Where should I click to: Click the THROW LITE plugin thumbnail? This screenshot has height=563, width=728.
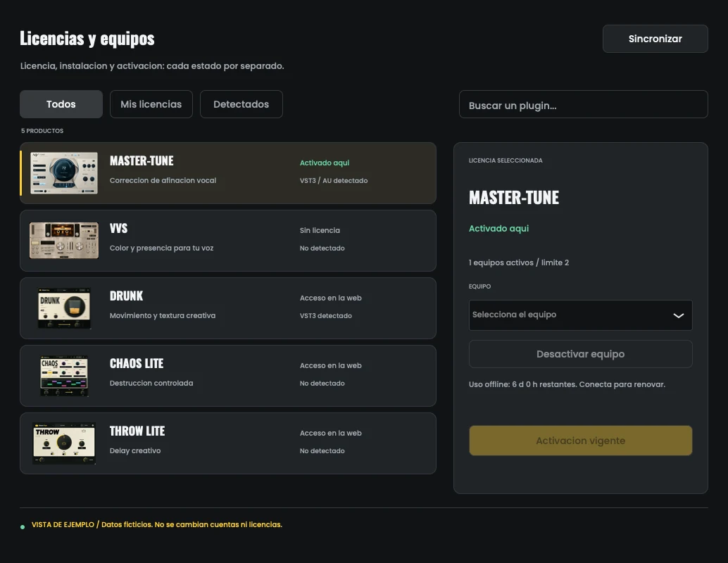[x=64, y=443]
